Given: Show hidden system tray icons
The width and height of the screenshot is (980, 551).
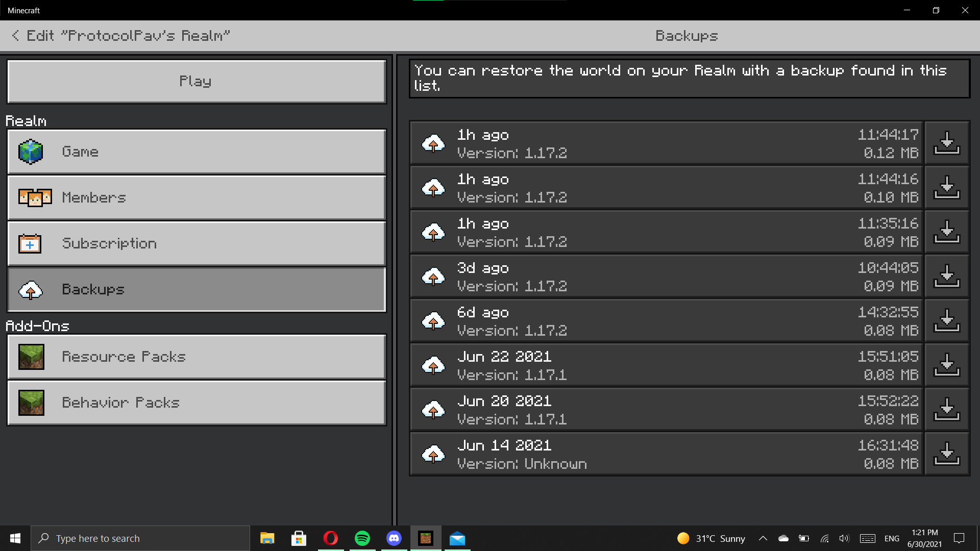Looking at the screenshot, I should click(763, 538).
